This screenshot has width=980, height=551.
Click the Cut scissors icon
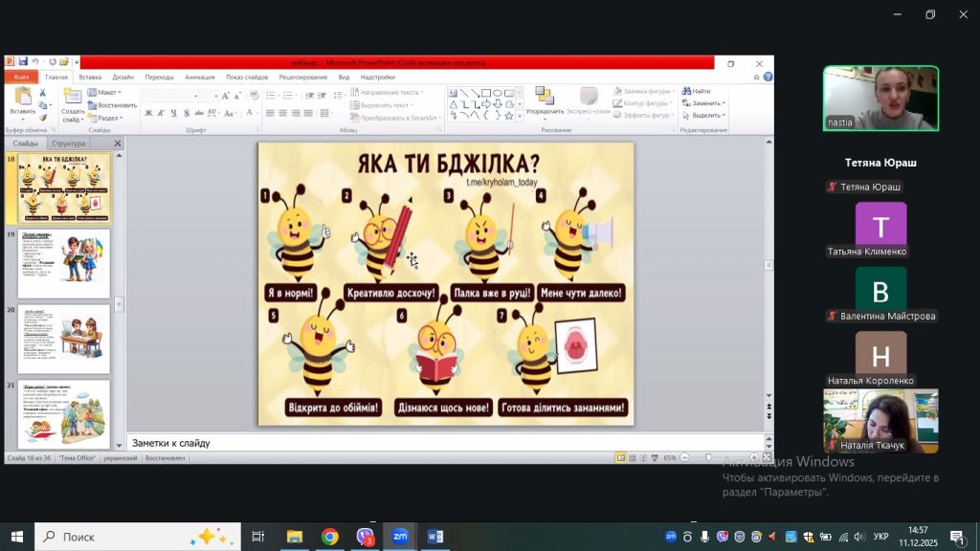coord(42,94)
